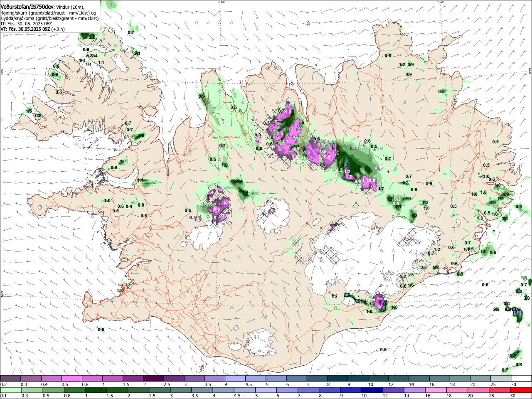
Task: Click the '4.3' precipitation value
Action: [345, 165]
